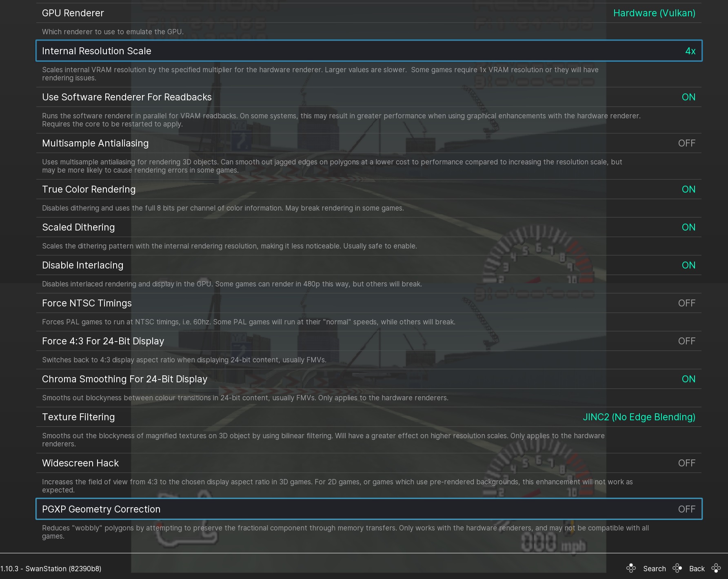728x579 pixels.
Task: Enable Force 4:3 For 24-Bit Display
Action: tap(369, 341)
